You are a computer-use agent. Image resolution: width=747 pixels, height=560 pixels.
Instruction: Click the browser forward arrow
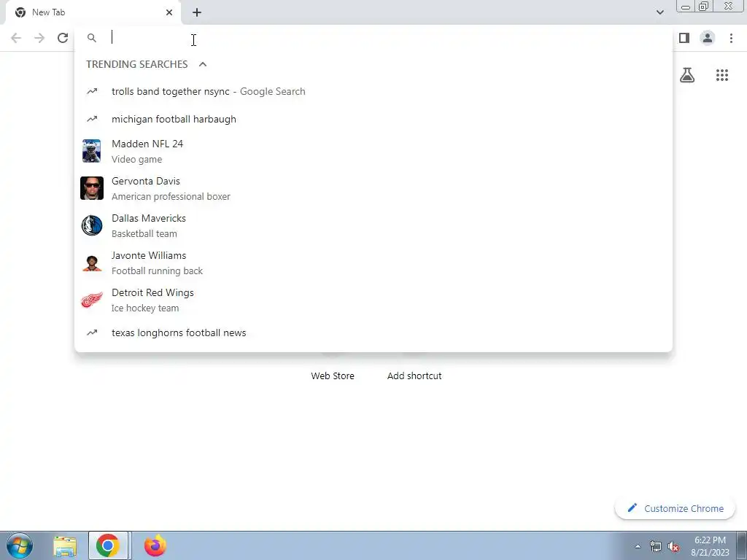point(39,38)
